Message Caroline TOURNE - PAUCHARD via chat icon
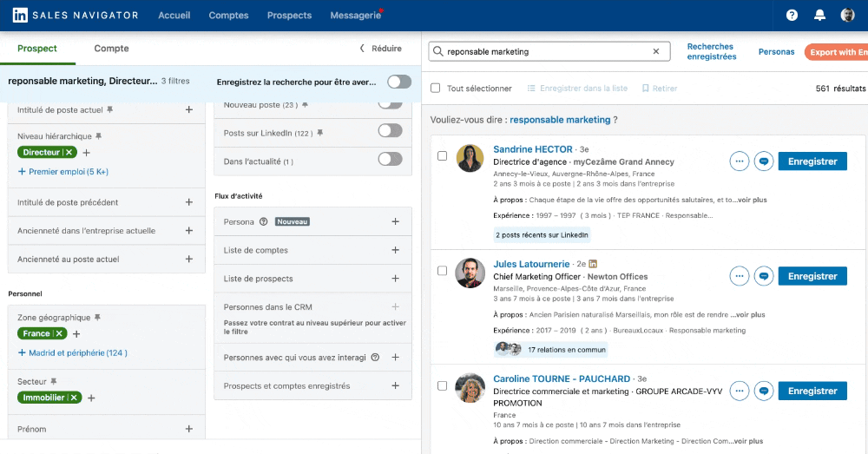This screenshot has height=454, width=868. coord(763,391)
